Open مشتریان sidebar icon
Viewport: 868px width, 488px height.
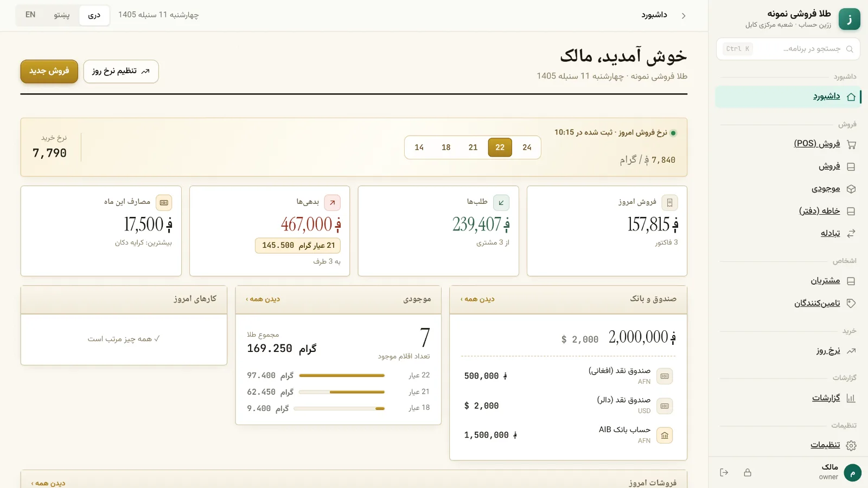click(851, 281)
